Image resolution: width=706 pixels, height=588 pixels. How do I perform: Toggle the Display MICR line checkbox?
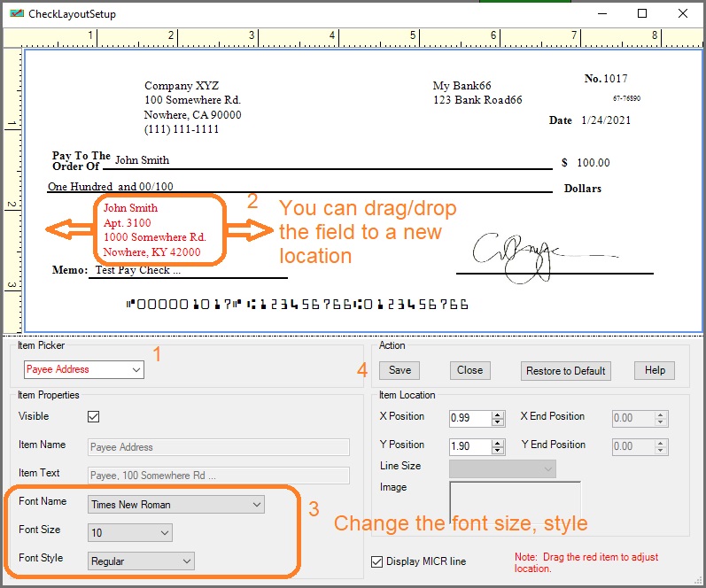point(378,561)
